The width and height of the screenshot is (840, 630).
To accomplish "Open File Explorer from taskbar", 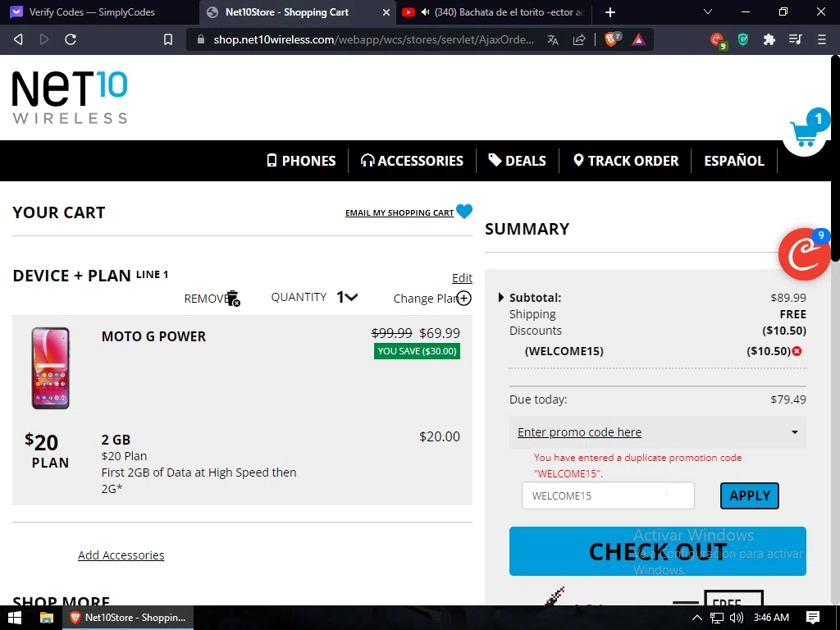I will click(x=47, y=618).
